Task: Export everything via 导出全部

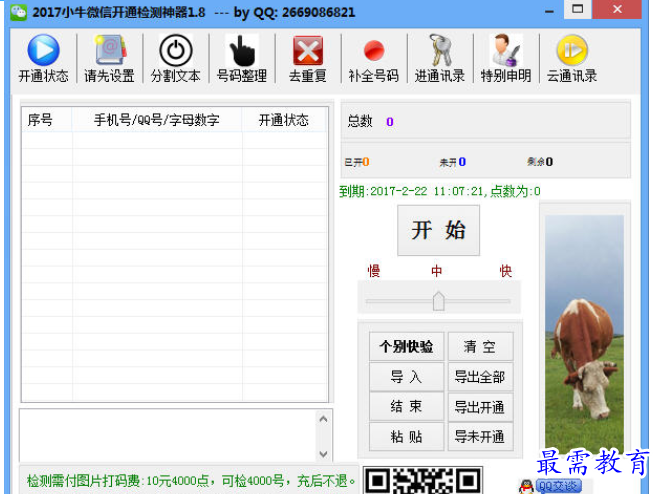Action: tap(480, 376)
